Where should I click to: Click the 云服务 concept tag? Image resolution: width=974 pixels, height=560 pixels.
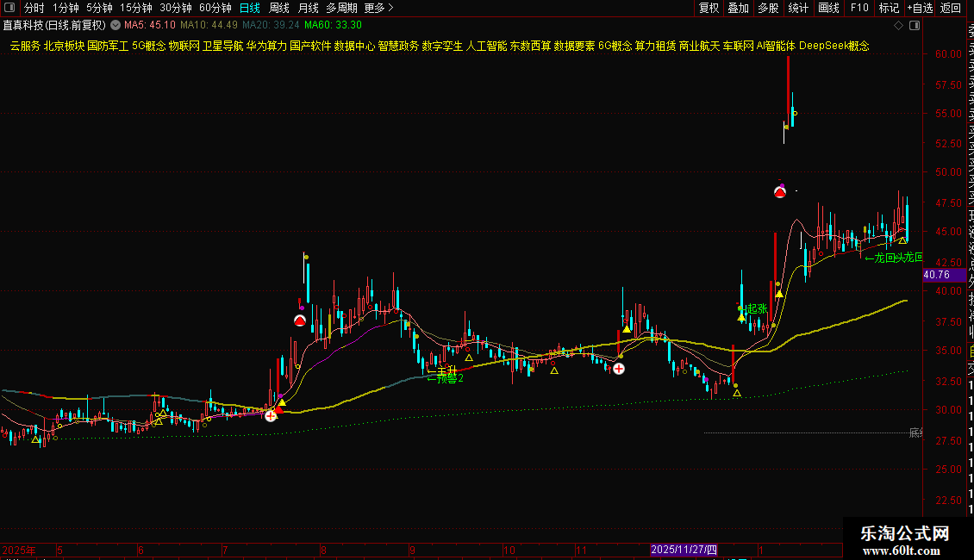[26, 46]
